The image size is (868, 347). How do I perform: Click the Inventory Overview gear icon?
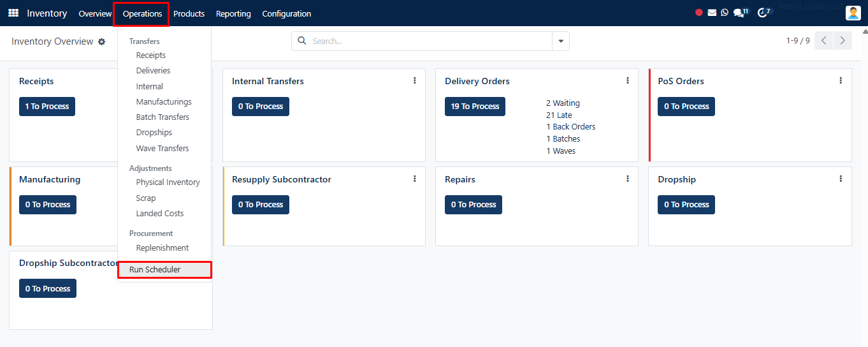coord(101,41)
